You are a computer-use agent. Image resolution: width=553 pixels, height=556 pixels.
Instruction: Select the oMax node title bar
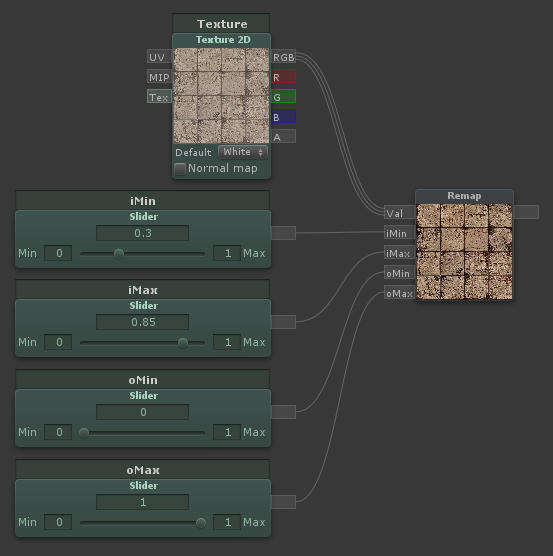pos(143,469)
